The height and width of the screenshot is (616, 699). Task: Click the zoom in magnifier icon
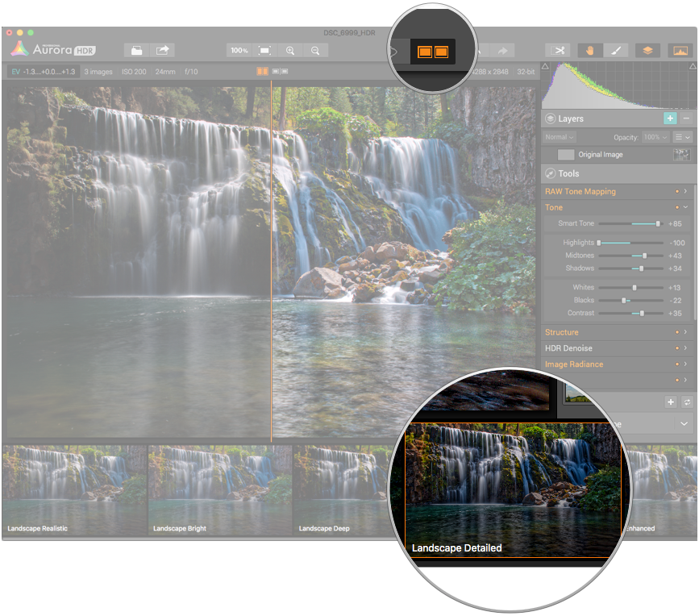[x=290, y=50]
